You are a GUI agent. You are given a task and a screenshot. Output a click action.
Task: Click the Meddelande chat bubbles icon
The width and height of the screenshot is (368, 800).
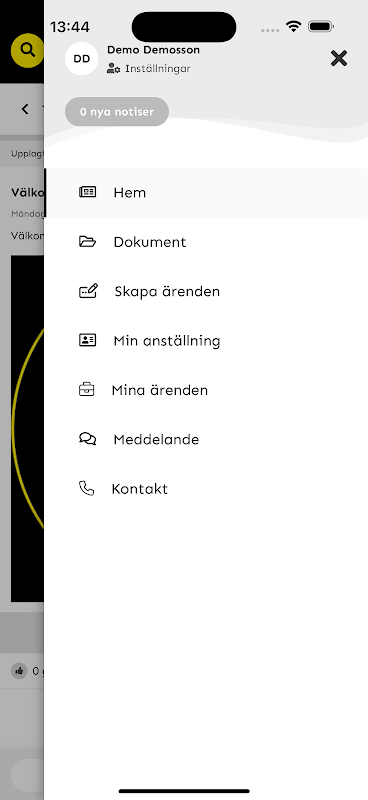point(87,439)
